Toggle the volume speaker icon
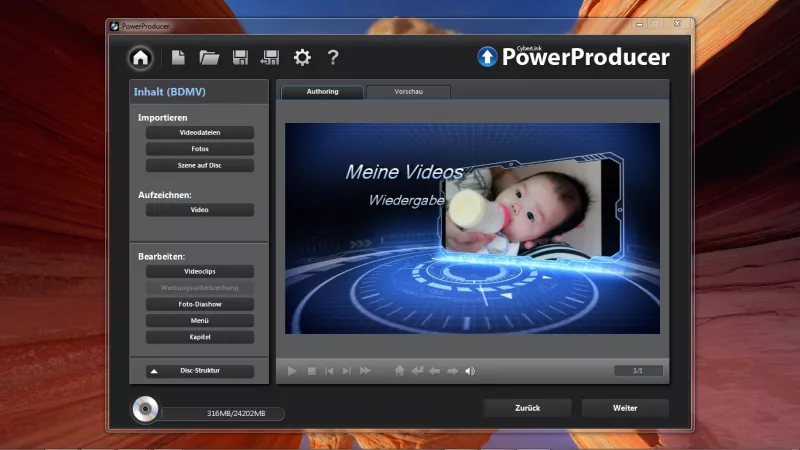The image size is (800, 450). coord(470,371)
